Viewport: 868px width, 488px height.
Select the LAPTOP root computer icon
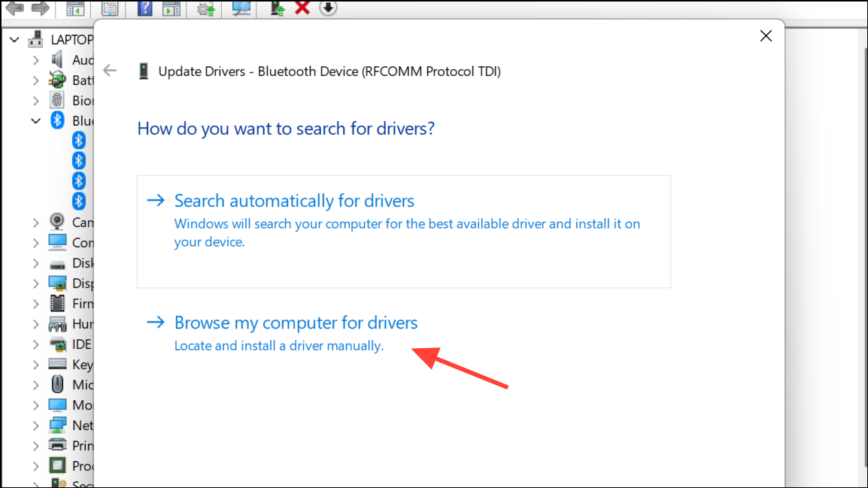[36, 39]
